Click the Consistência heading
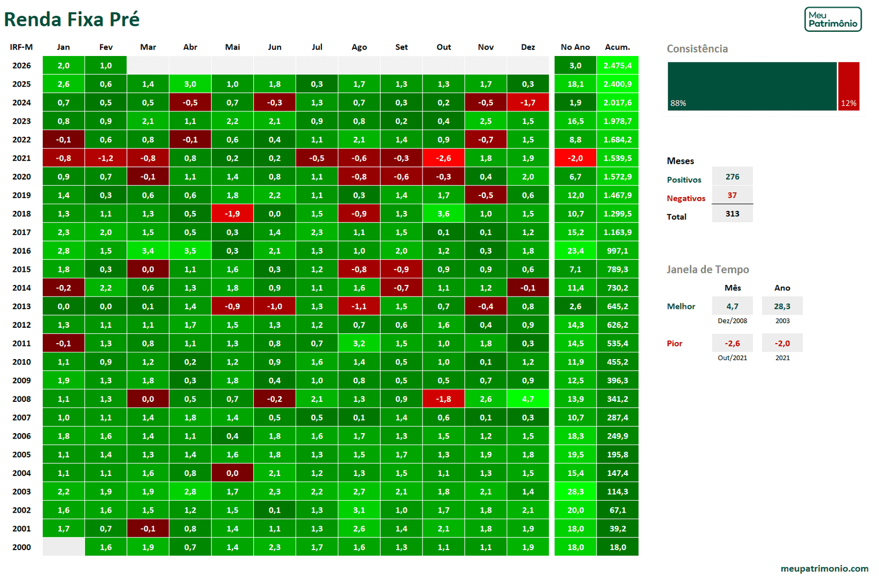This screenshot has height=588, width=879. pyautogui.click(x=697, y=49)
